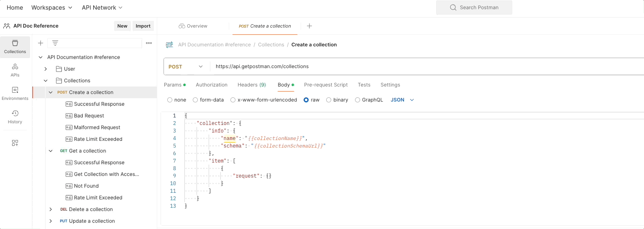Switch to the Params tab
This screenshot has width=644, height=229.
click(175, 85)
